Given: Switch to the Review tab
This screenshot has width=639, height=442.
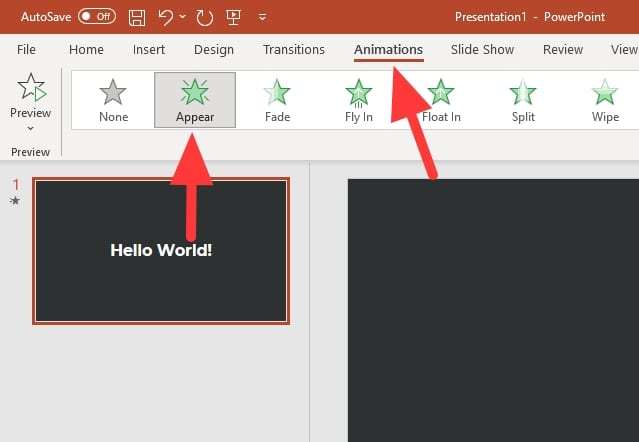Looking at the screenshot, I should tap(563, 50).
